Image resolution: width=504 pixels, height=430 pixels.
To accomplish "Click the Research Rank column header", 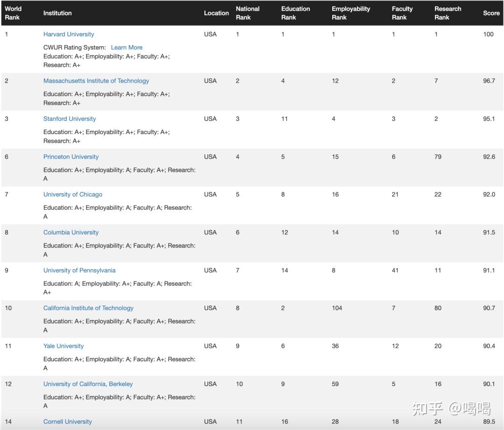I will [448, 13].
